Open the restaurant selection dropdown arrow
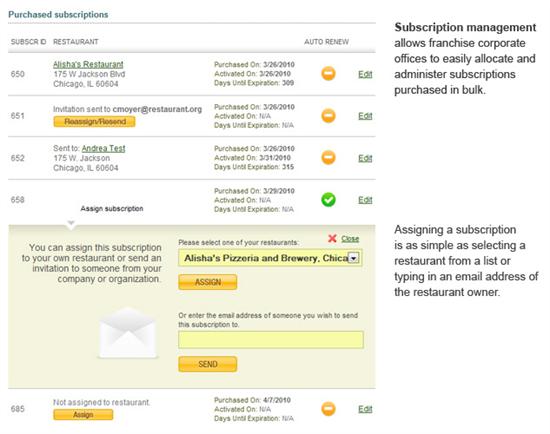 [353, 258]
